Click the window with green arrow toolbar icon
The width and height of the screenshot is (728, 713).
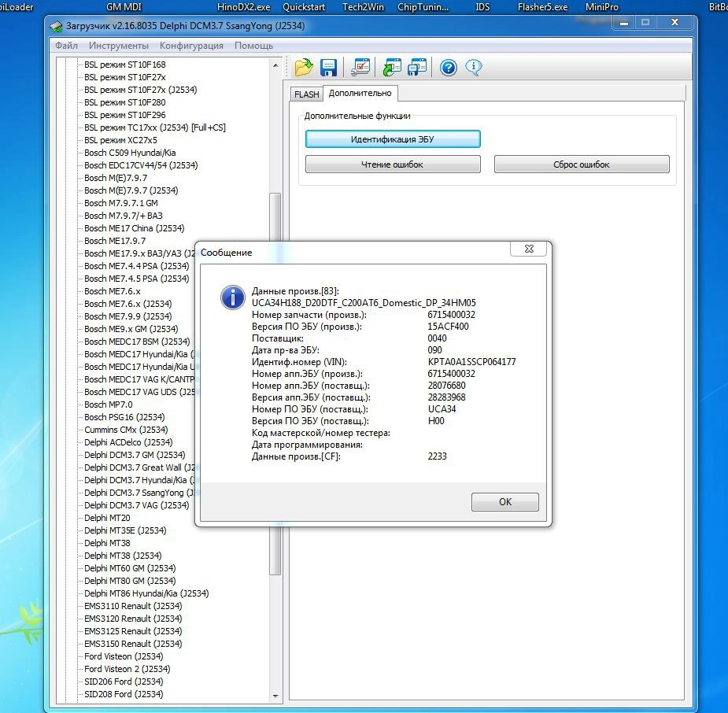[x=392, y=68]
